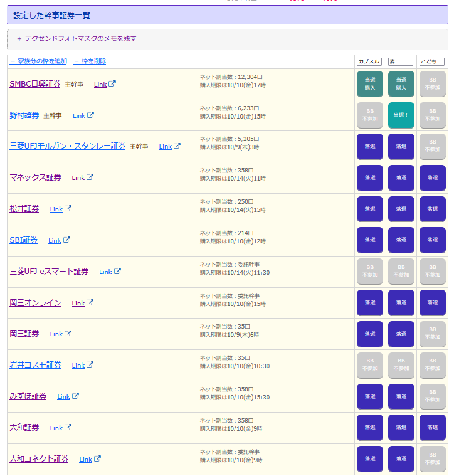Edit the カブスル column name field
This screenshot has height=476, width=454.
(x=369, y=61)
